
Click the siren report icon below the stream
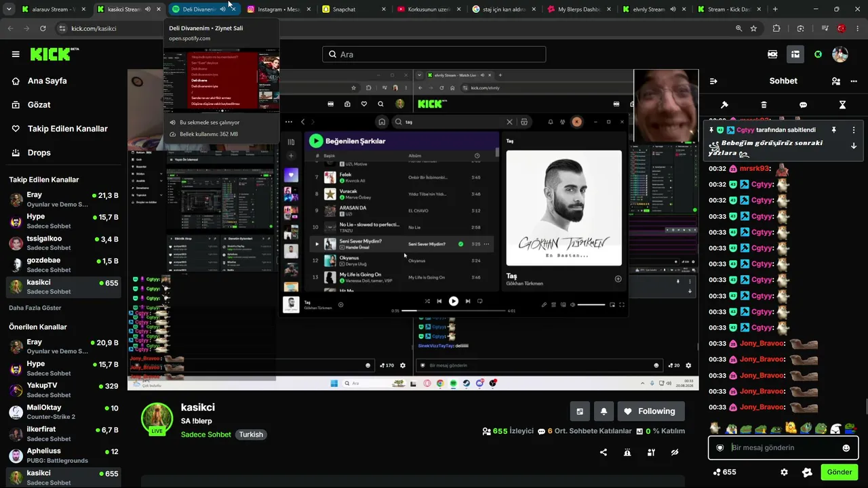pos(627,452)
